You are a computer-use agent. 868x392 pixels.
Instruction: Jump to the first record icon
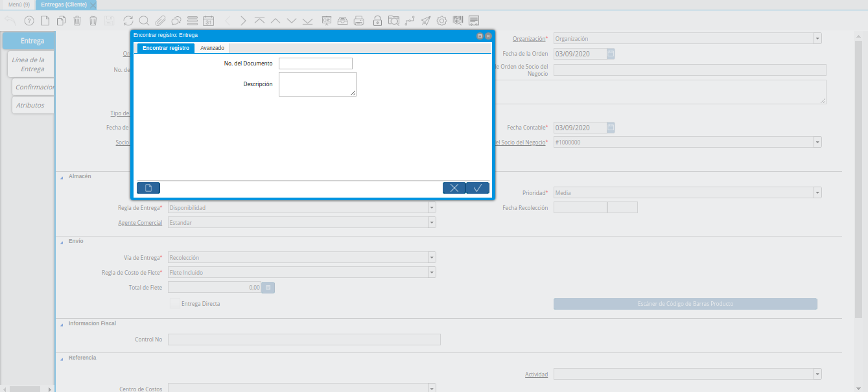pos(259,21)
